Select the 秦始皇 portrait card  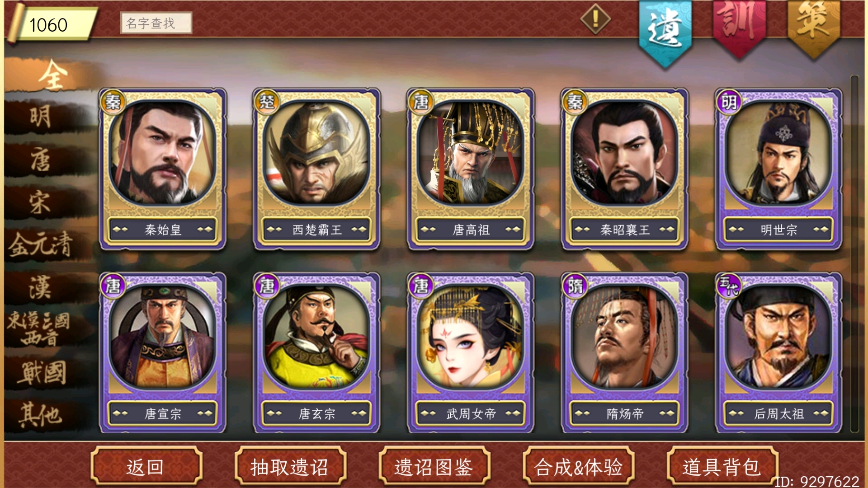tap(163, 169)
